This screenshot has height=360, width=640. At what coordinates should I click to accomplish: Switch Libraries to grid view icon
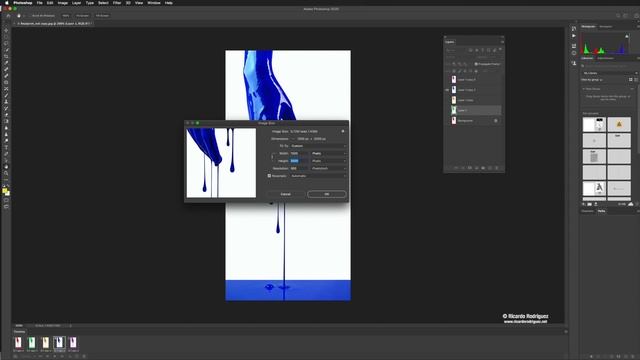[x=631, y=80]
